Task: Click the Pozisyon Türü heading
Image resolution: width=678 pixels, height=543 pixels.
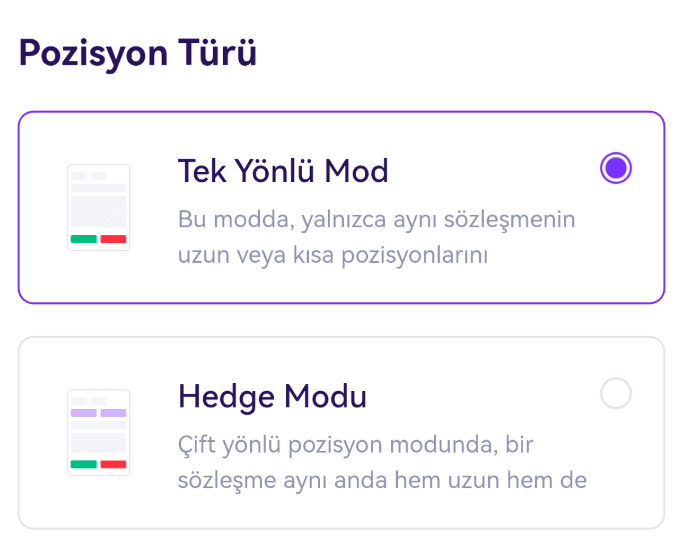Action: (138, 52)
